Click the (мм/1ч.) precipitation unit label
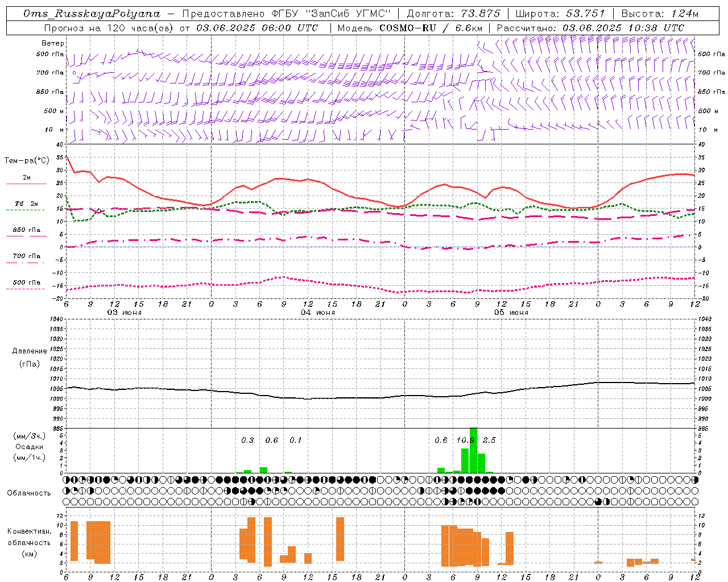Screen dimensions: 728x582 pos(30,458)
